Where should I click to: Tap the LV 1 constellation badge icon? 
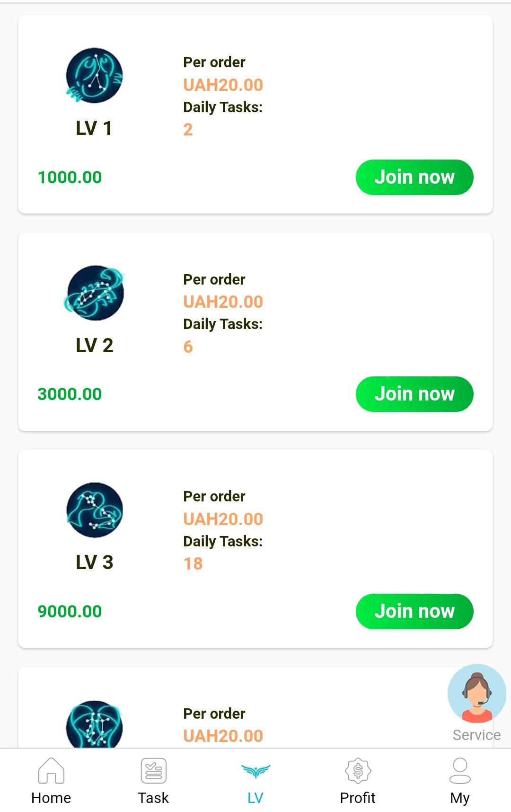(x=94, y=76)
